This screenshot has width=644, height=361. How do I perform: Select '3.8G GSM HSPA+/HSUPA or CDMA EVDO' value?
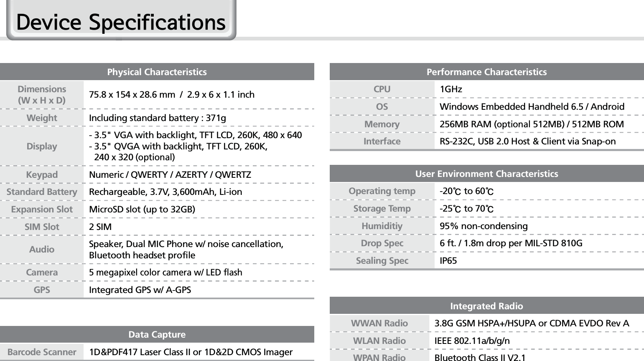532,323
